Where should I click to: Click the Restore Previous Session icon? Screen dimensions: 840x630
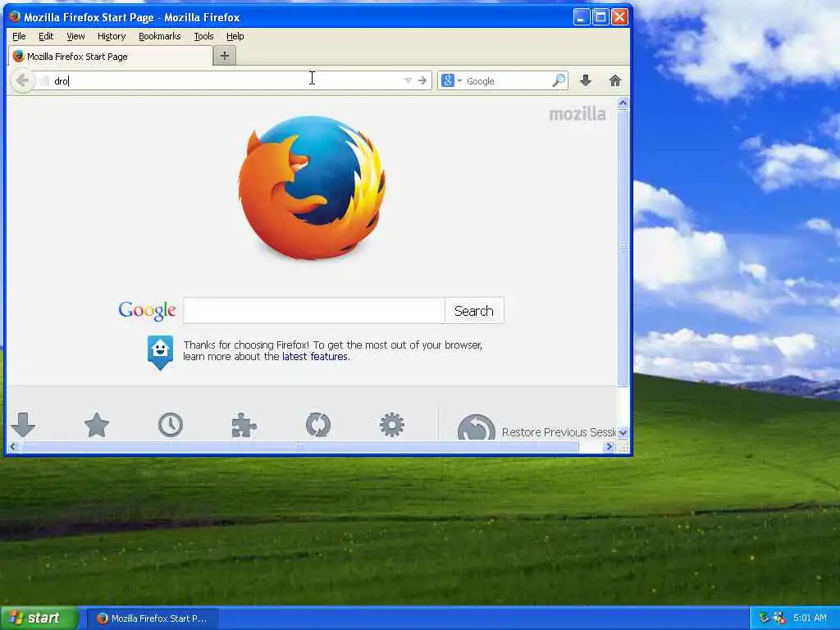tap(477, 427)
